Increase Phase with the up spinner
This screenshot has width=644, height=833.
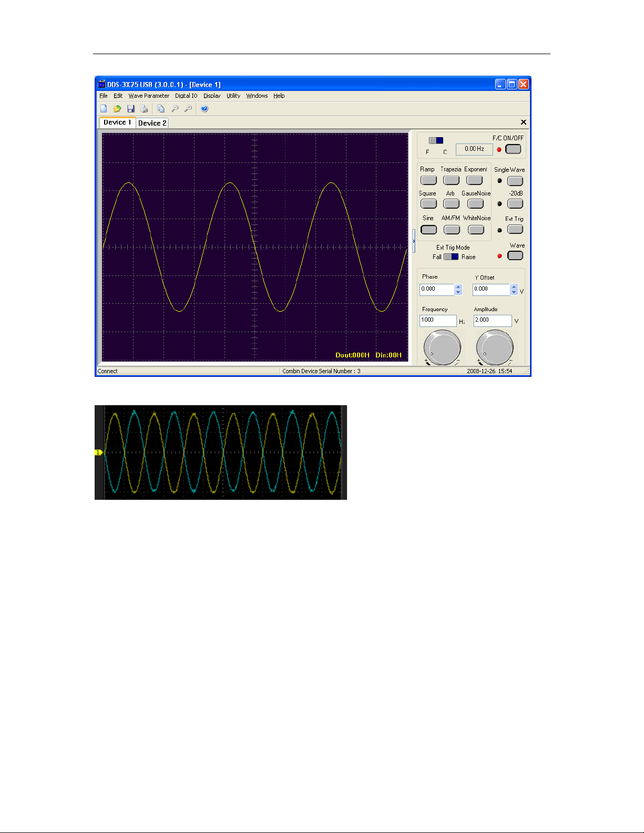458,287
